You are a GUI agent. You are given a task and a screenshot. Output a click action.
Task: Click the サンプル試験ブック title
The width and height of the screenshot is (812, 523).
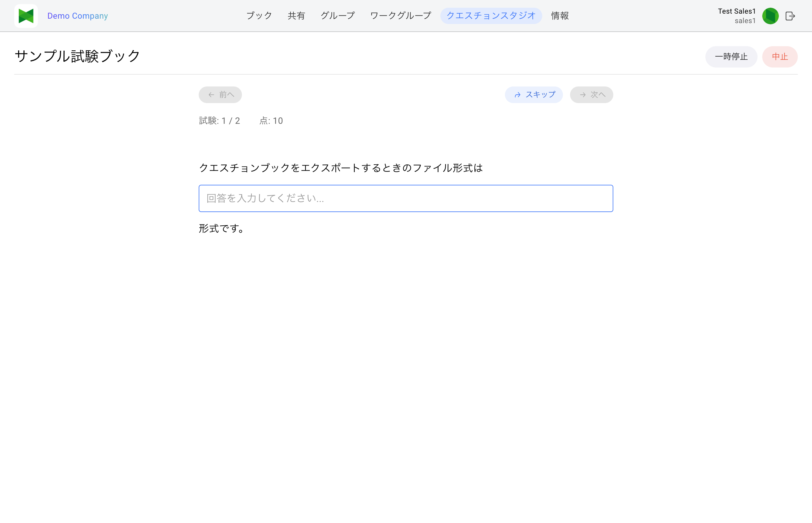click(77, 56)
